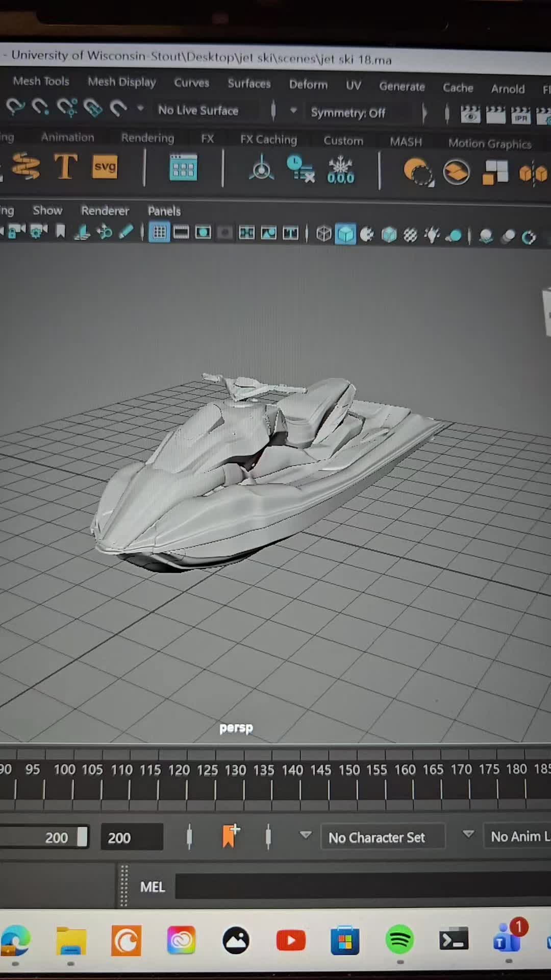Select the Type tool shelf icon
The height and width of the screenshot is (980, 551).
point(65,166)
